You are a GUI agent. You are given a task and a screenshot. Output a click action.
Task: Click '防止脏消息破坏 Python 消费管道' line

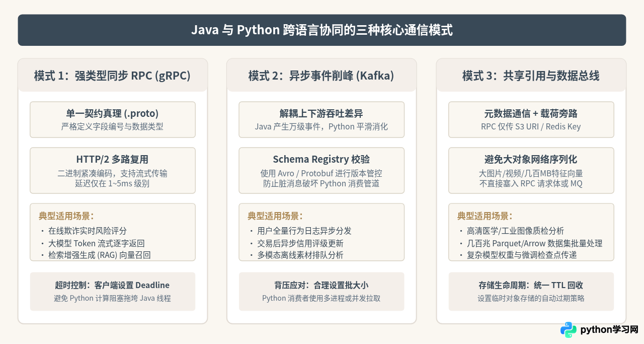pos(321,183)
